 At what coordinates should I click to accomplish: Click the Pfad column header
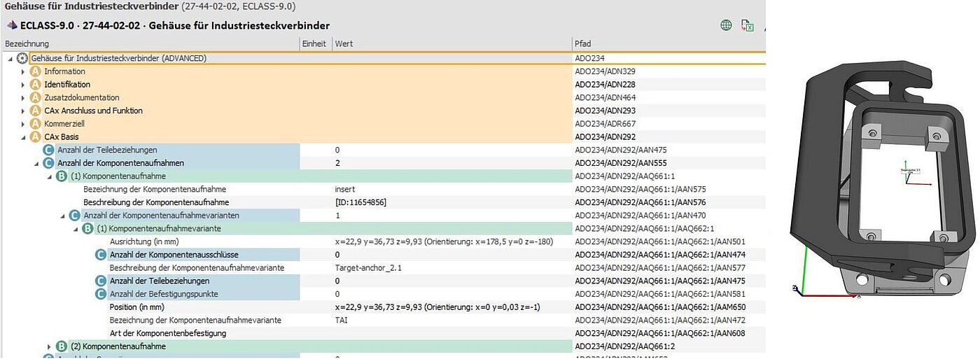click(582, 43)
